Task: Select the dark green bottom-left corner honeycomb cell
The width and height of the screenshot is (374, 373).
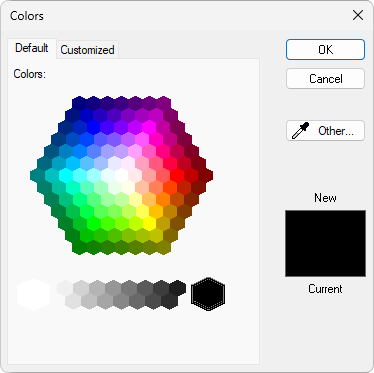Action: click(x=79, y=247)
